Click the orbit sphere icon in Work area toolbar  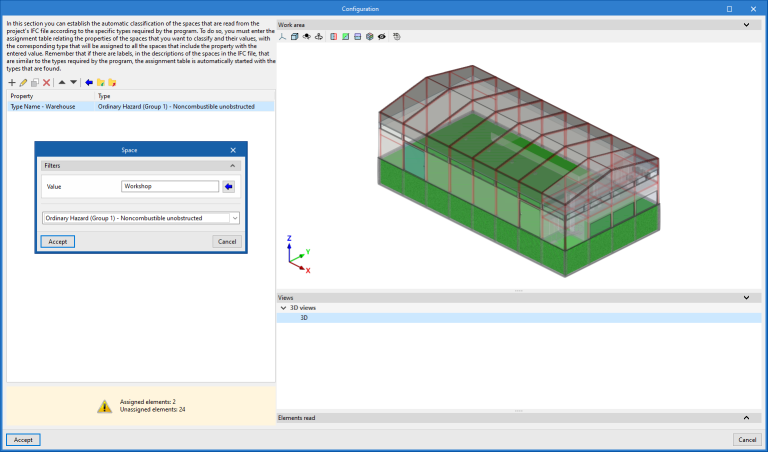point(307,37)
